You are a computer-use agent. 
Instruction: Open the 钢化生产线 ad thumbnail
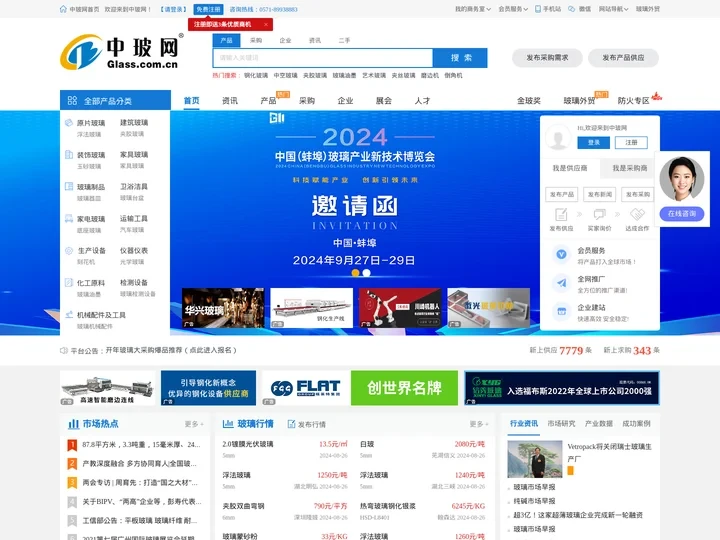[311, 308]
